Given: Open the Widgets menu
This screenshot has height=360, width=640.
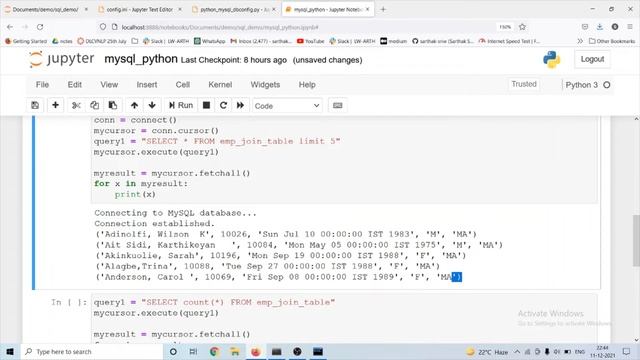Looking at the screenshot, I should (x=265, y=84).
